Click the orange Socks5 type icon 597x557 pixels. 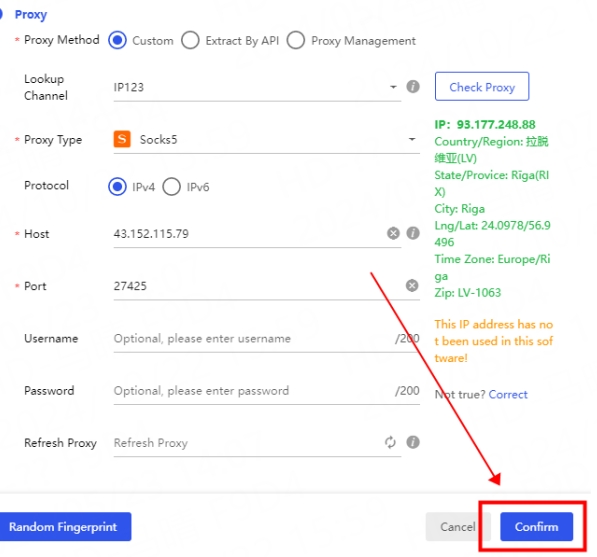(122, 139)
